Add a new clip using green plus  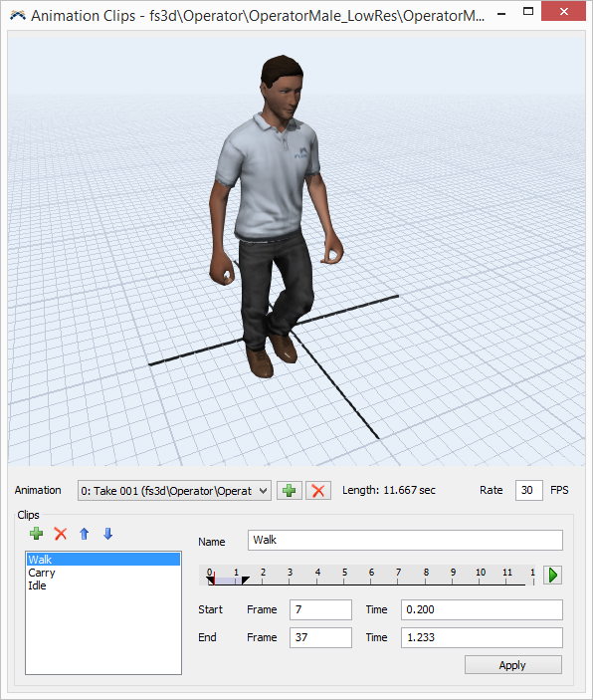36,533
